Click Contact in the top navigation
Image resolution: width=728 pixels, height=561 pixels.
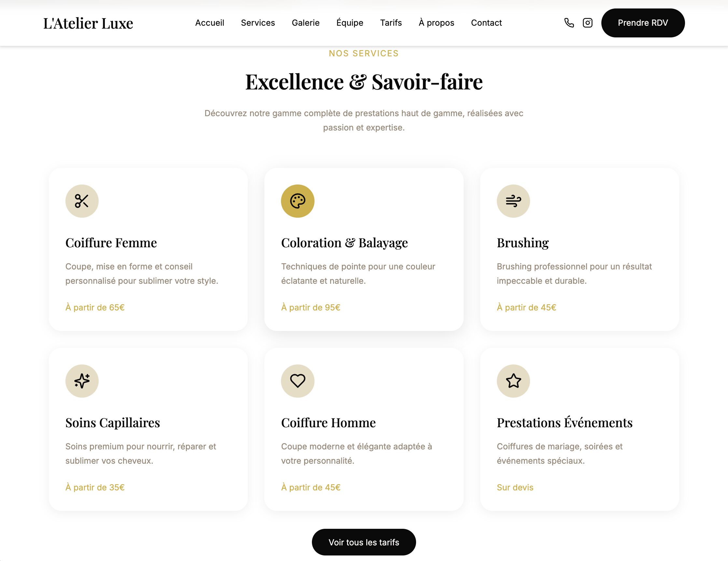pyautogui.click(x=486, y=23)
